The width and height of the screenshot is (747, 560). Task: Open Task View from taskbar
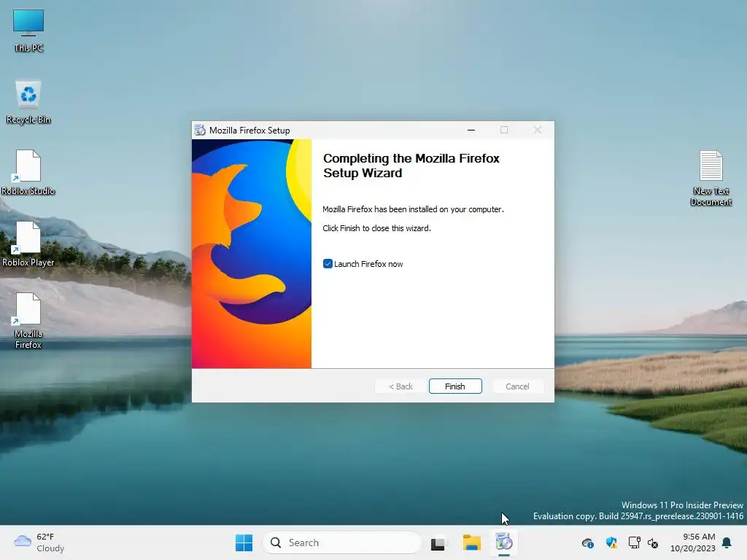[438, 542]
